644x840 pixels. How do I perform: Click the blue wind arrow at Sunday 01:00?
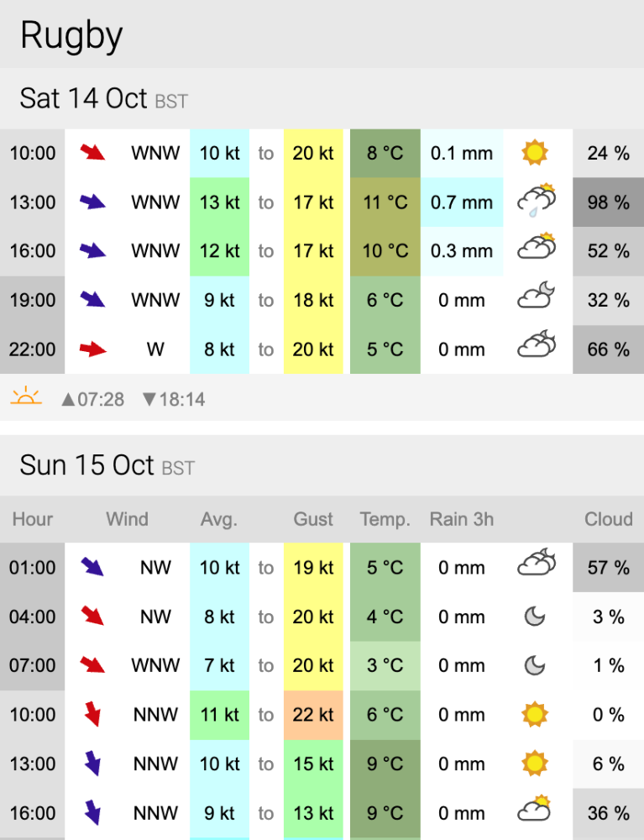[x=92, y=567]
